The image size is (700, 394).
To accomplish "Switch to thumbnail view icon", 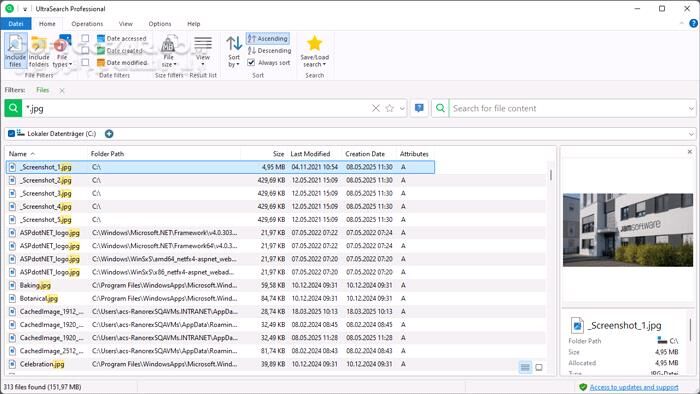I will click(x=539, y=367).
